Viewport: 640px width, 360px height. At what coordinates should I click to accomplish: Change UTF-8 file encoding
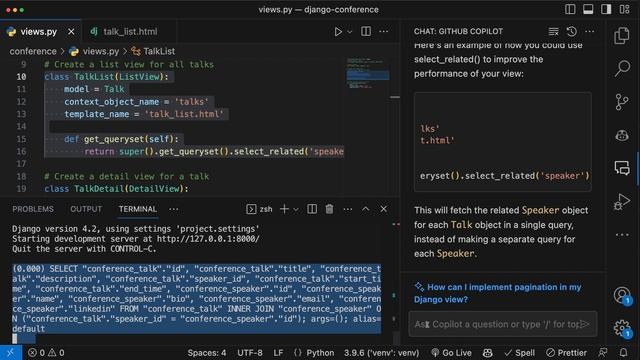coord(250,353)
